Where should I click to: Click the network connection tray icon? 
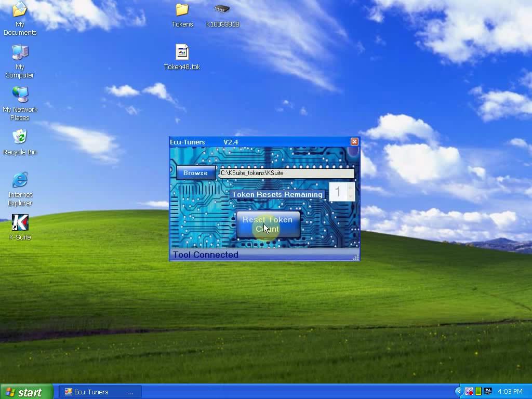coord(488,392)
